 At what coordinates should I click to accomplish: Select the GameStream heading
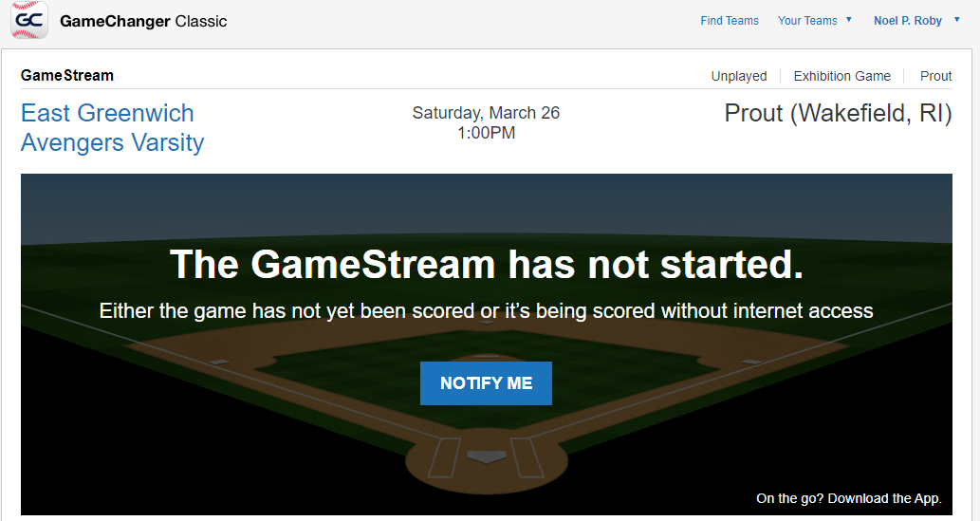(67, 76)
